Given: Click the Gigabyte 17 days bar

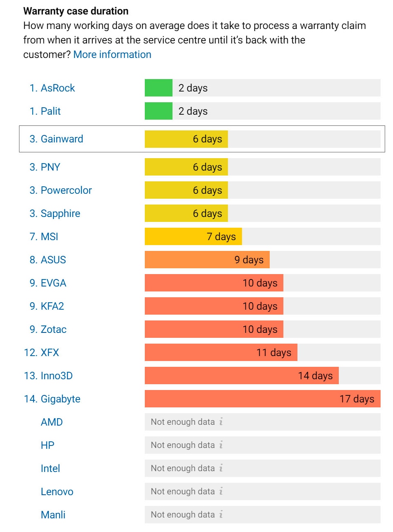Looking at the screenshot, I should [x=262, y=399].
